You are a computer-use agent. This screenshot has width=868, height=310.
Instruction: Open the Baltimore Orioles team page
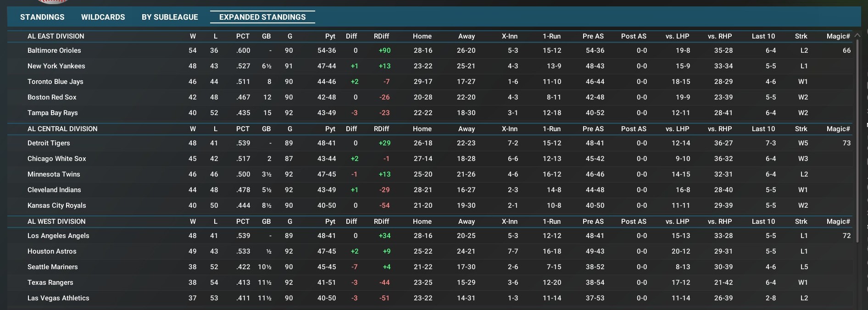[54, 50]
